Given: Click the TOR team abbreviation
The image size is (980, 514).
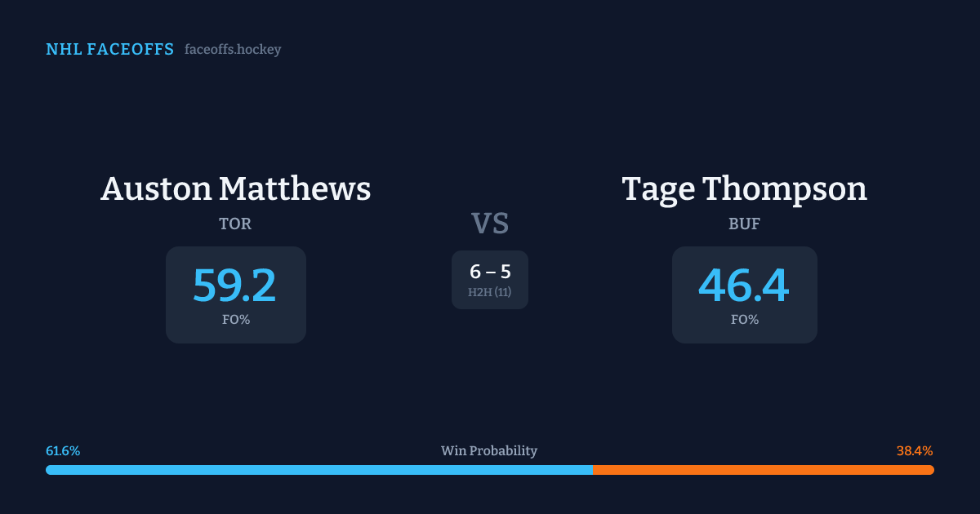Looking at the screenshot, I should pos(235,224).
